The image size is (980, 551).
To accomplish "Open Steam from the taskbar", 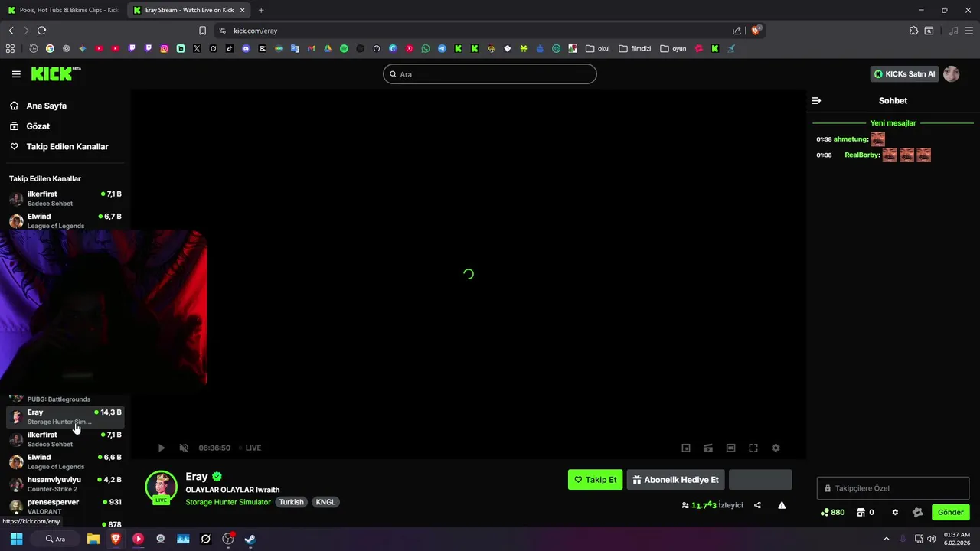I will [x=250, y=539].
